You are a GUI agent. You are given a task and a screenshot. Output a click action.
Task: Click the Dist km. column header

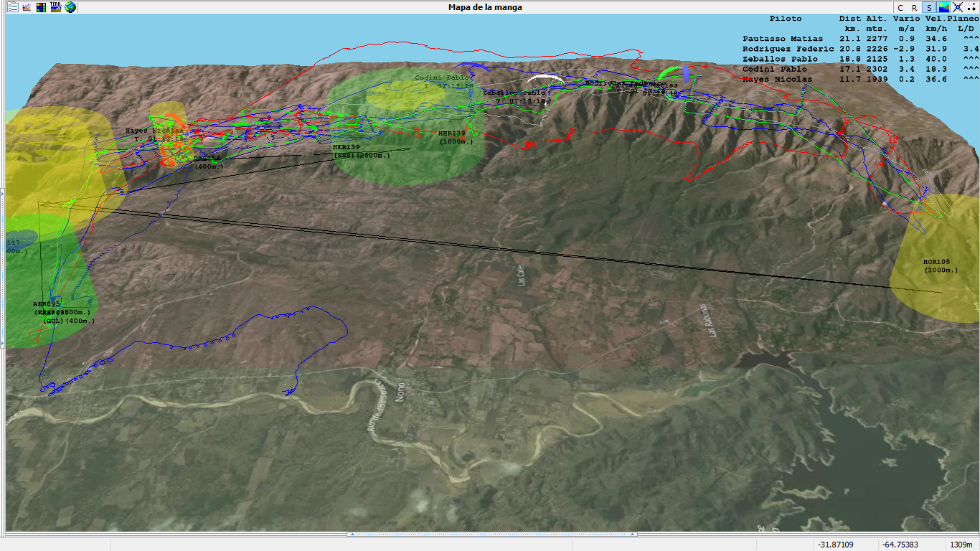pyautogui.click(x=849, y=23)
